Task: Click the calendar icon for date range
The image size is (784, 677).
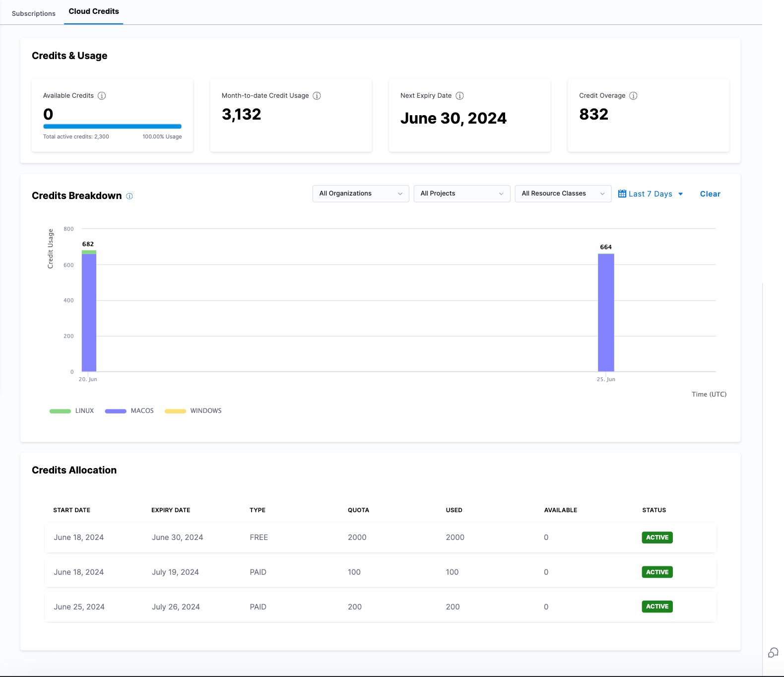Action: point(622,194)
